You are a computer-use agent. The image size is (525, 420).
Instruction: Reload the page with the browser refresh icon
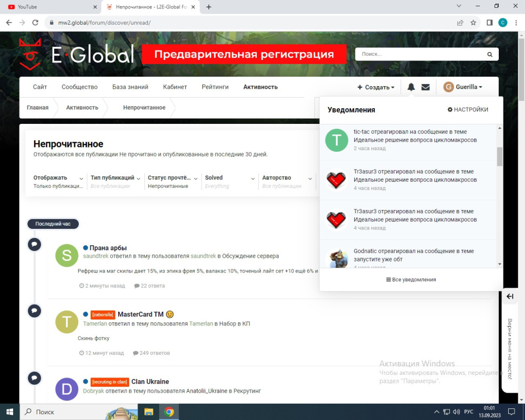[36, 23]
